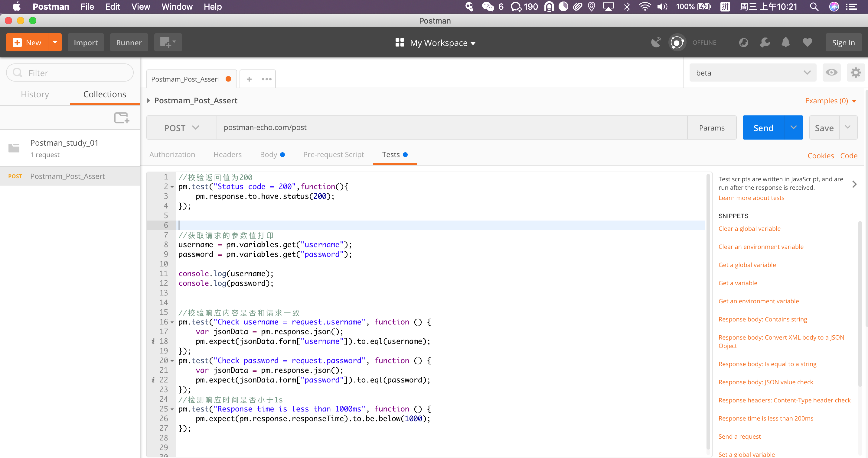868x458 pixels.
Task: Click the collections Filter search field
Action: (70, 73)
